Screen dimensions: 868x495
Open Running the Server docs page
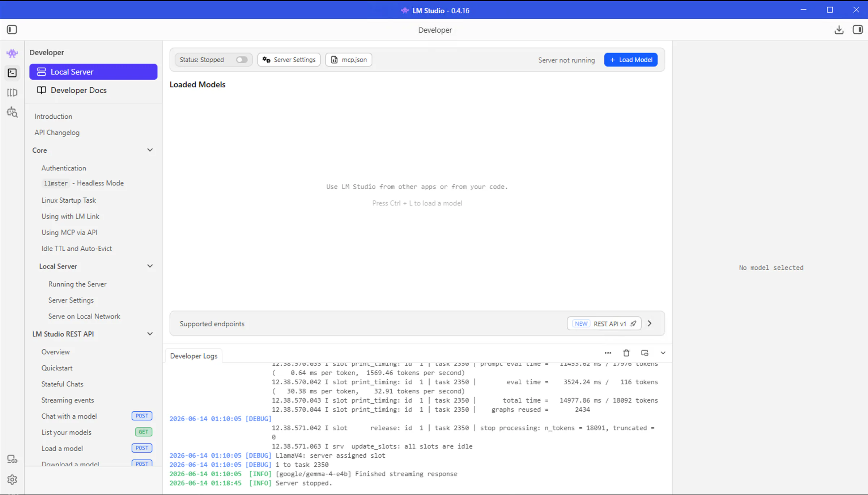(77, 284)
